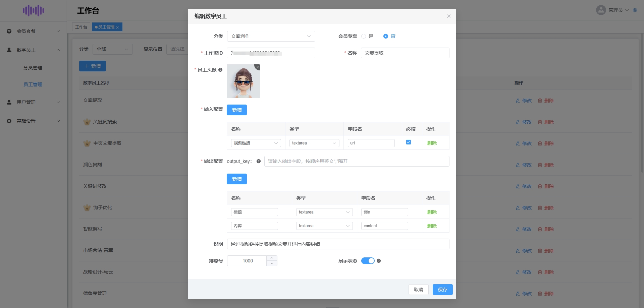Click 删除 for 市场营销-雷军 row
The image size is (644, 308).
coord(546,251)
